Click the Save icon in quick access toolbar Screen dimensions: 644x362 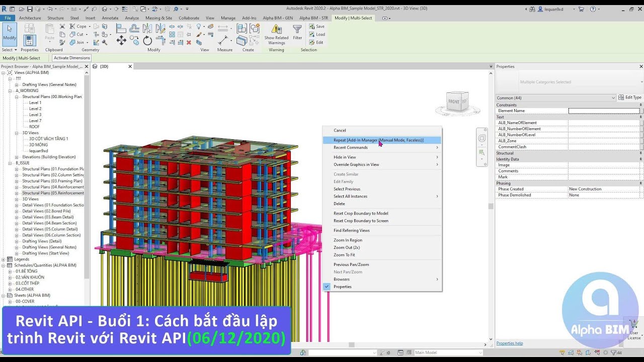coord(30,9)
